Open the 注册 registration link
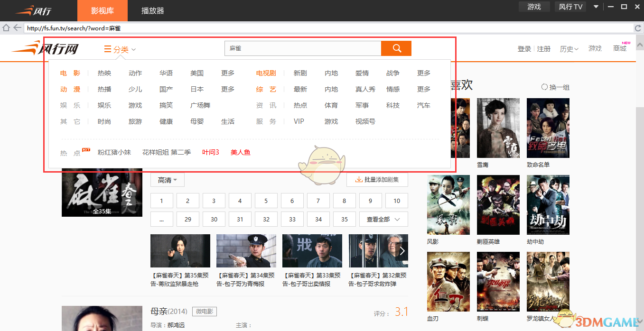Image resolution: width=644 pixels, height=331 pixels. (544, 48)
